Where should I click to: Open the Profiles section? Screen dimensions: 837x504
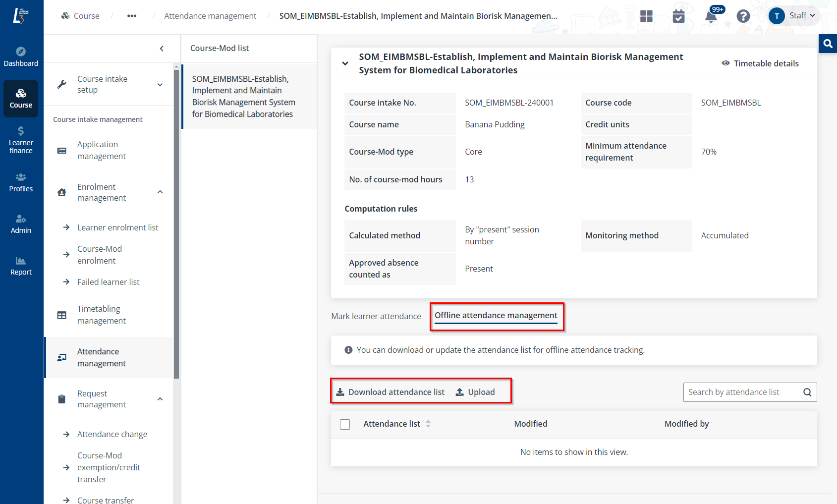click(21, 182)
